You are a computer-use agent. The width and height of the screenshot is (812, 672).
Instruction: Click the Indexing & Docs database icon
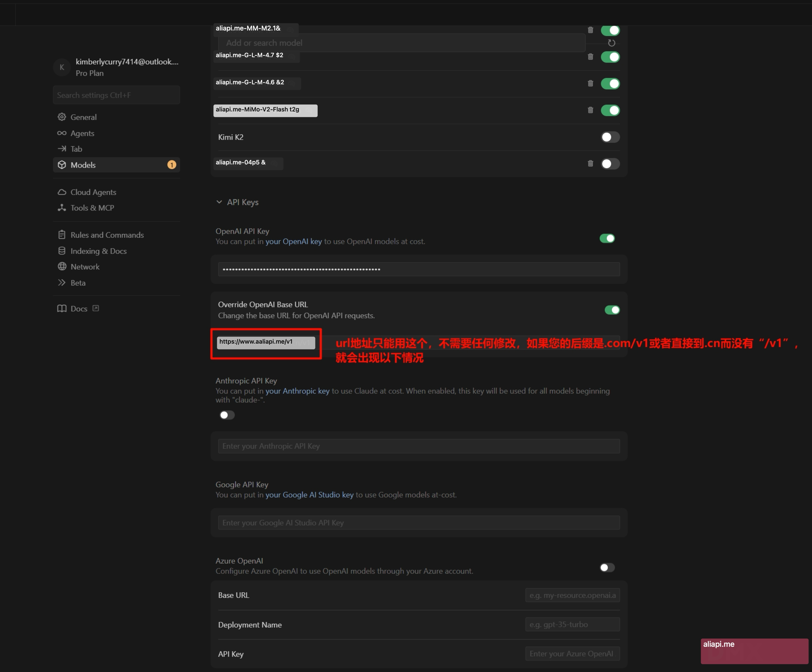pos(62,251)
